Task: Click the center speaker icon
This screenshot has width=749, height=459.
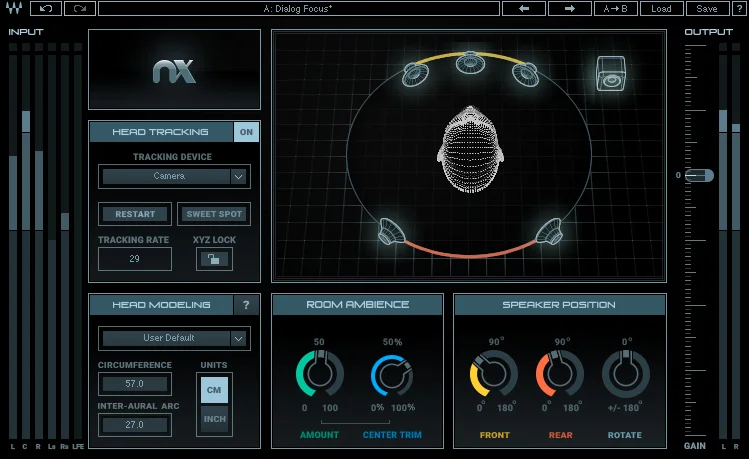Action: tap(470, 63)
